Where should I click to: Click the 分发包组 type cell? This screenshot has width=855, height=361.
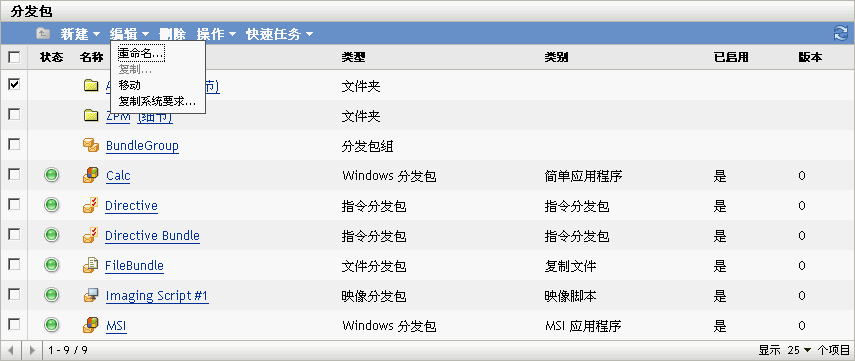click(368, 146)
